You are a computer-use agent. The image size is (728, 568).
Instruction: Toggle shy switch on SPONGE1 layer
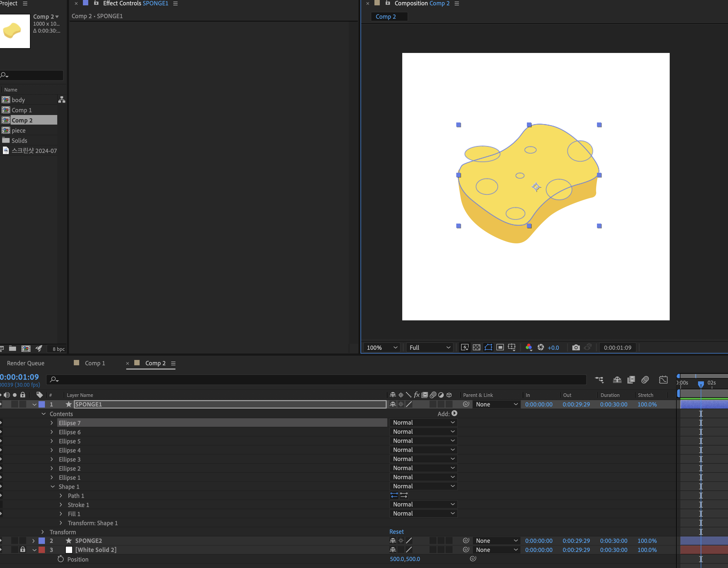[393, 404]
